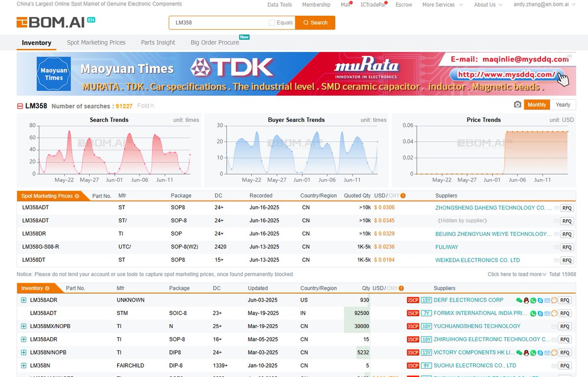This screenshot has height=377, width=588.
Task: Click mail icon for VICTORY COMPONENTS HK
Action: [547, 353]
